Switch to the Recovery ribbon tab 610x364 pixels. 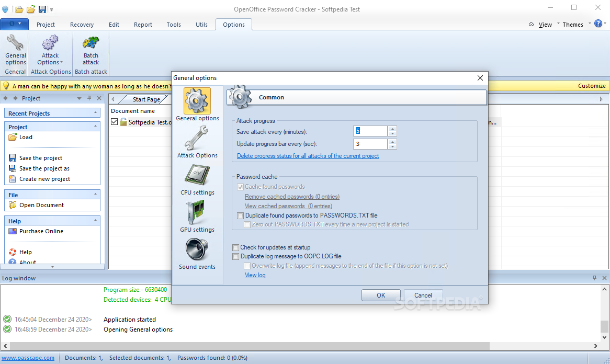[82, 25]
